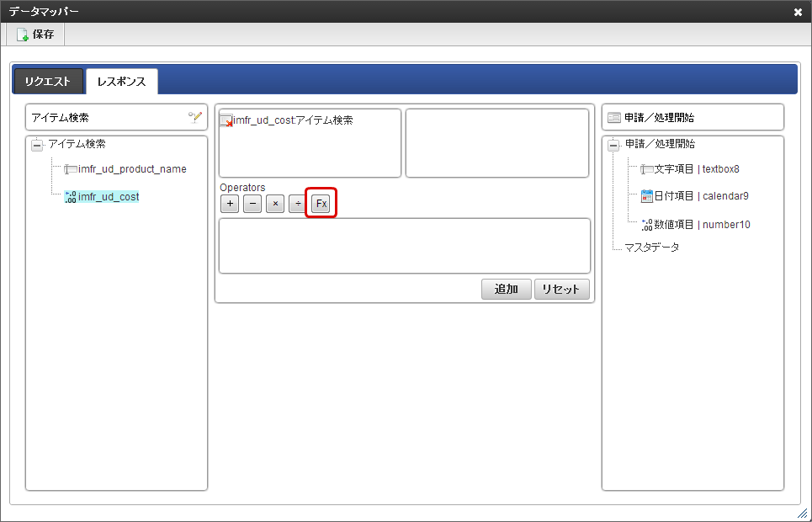Click the Operators label
Image resolution: width=812 pixels, height=522 pixels.
(242, 188)
